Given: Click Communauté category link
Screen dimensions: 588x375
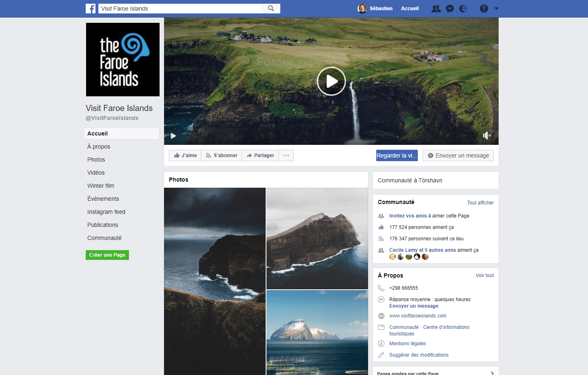Looking at the screenshot, I should click(x=404, y=327).
